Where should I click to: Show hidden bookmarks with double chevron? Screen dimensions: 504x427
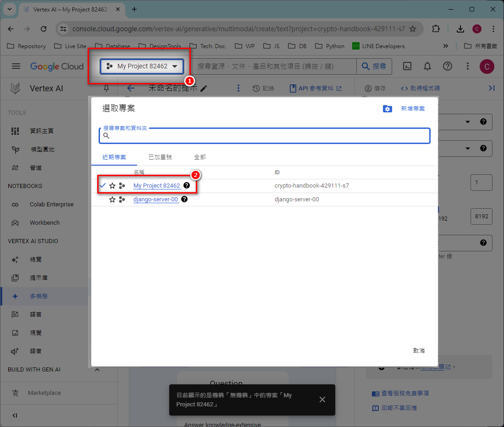coord(445,46)
